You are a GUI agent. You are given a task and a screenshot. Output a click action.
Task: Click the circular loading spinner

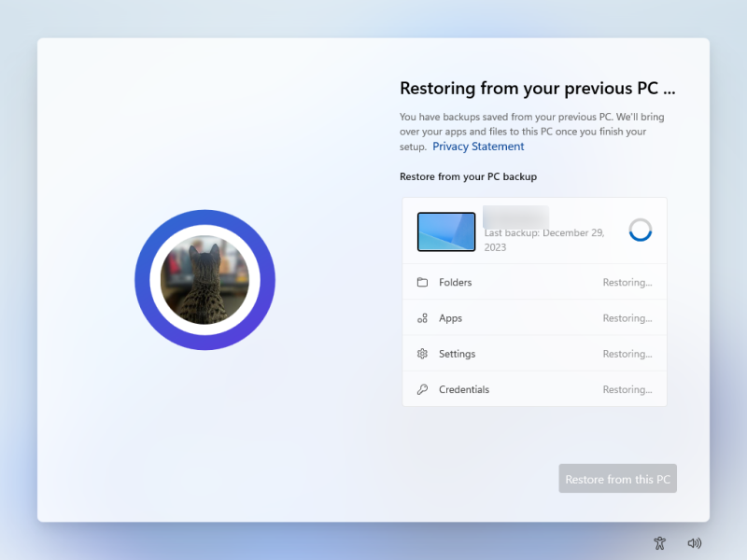point(641,231)
